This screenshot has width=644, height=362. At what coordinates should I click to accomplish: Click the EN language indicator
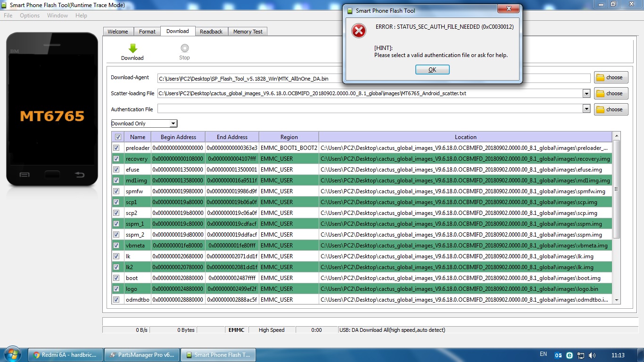click(543, 354)
